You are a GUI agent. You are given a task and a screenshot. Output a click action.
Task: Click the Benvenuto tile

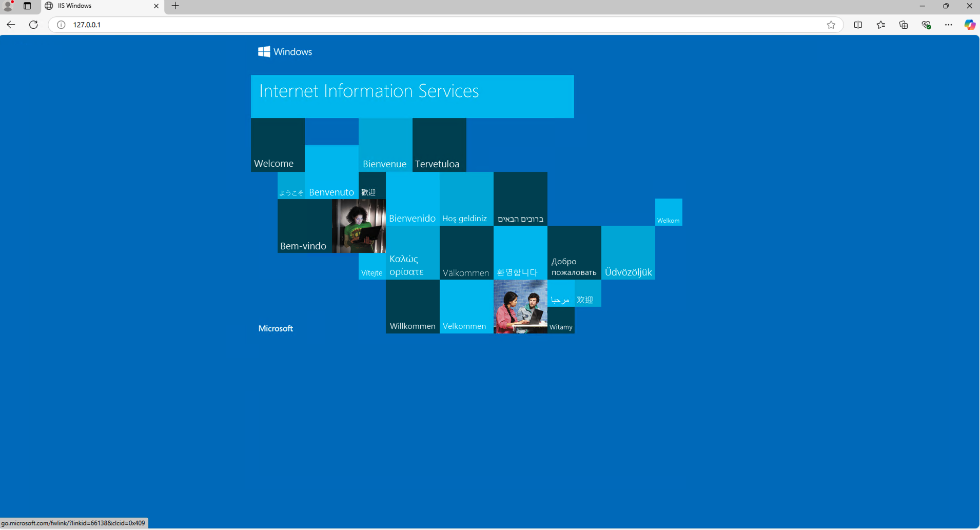coord(331,172)
